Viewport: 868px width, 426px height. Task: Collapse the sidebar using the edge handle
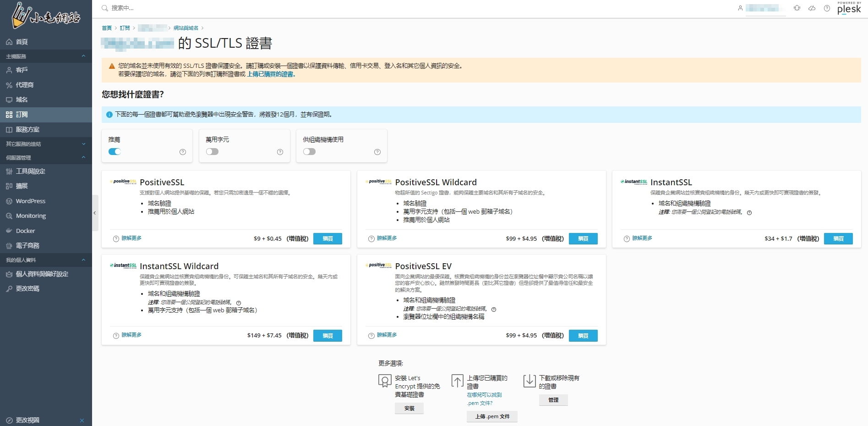[95, 213]
